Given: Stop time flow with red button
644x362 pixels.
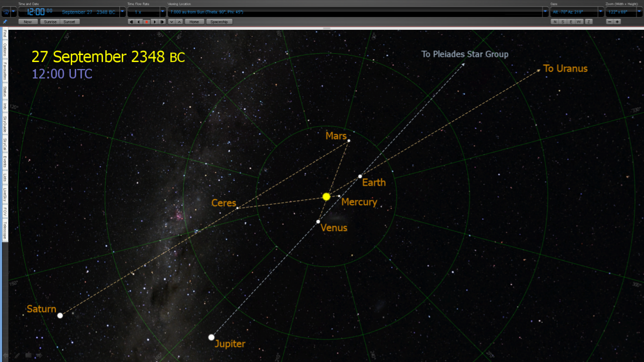Looking at the screenshot, I should (x=146, y=22).
